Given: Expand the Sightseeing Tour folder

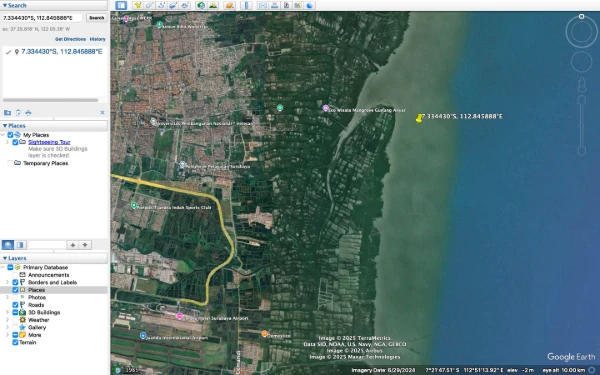Looking at the screenshot, I should coord(7,142).
